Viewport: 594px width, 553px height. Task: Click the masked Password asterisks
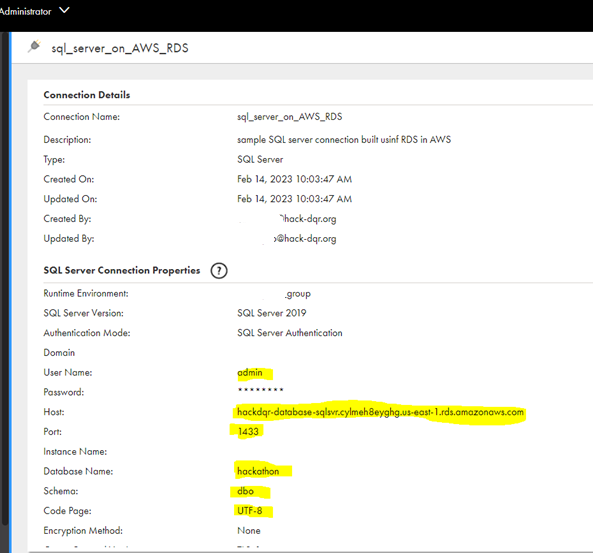click(260, 390)
